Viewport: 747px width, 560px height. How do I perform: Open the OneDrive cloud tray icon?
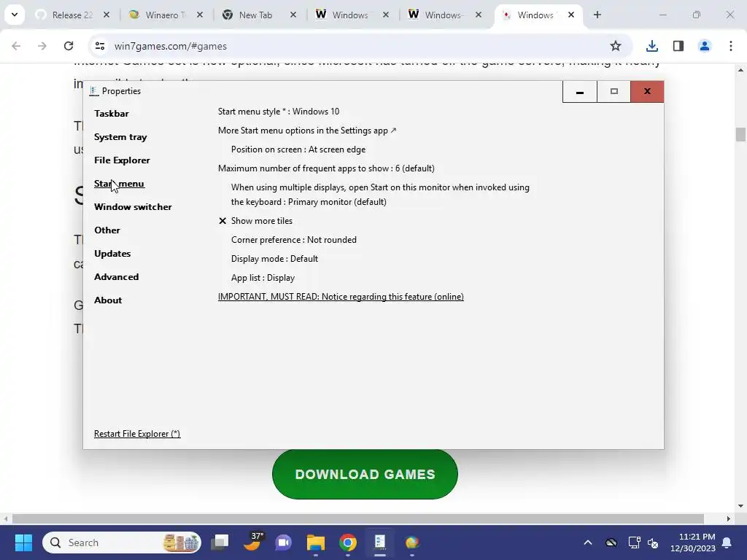[x=611, y=542]
